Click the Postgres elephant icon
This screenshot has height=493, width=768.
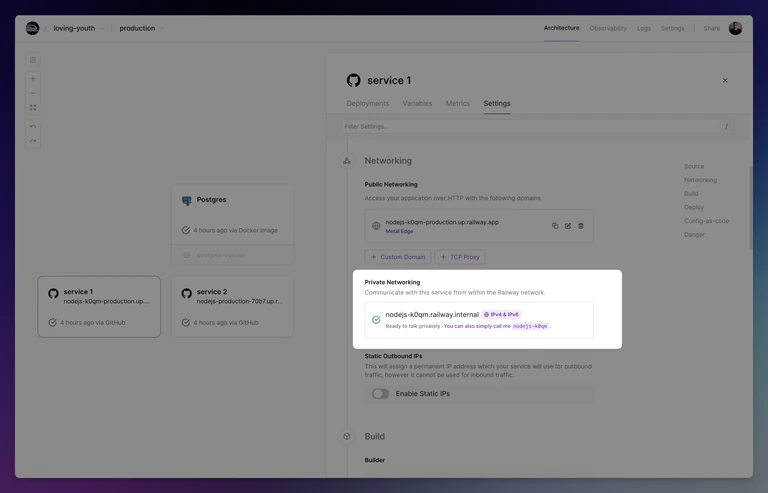pyautogui.click(x=187, y=201)
